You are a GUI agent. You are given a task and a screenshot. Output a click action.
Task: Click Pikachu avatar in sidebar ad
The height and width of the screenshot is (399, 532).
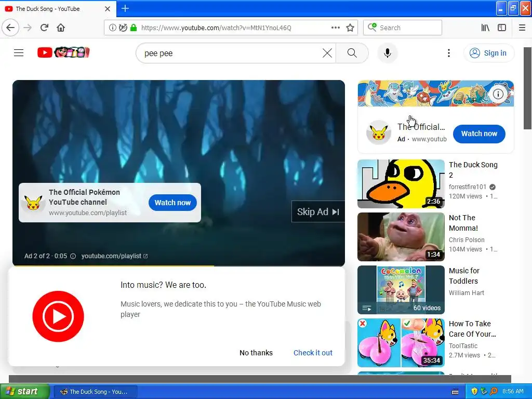click(x=379, y=132)
